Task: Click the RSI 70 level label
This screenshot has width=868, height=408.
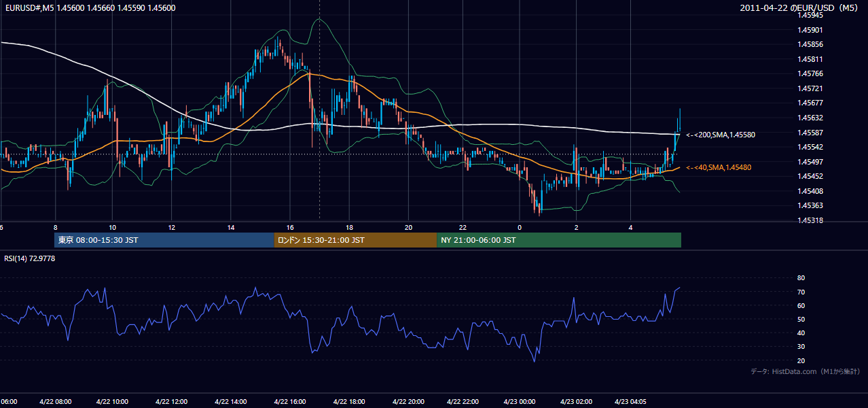Action: (801, 292)
